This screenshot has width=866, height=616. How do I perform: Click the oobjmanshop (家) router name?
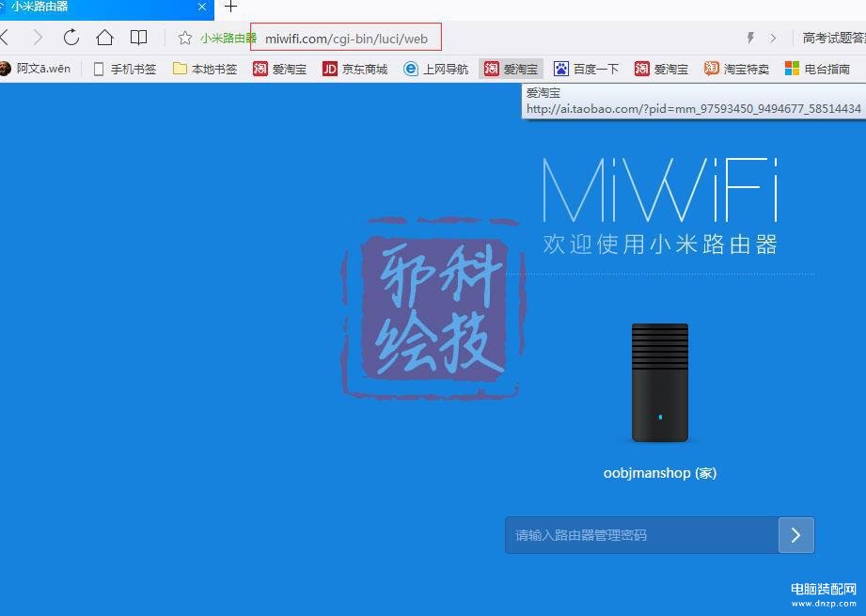pyautogui.click(x=660, y=473)
